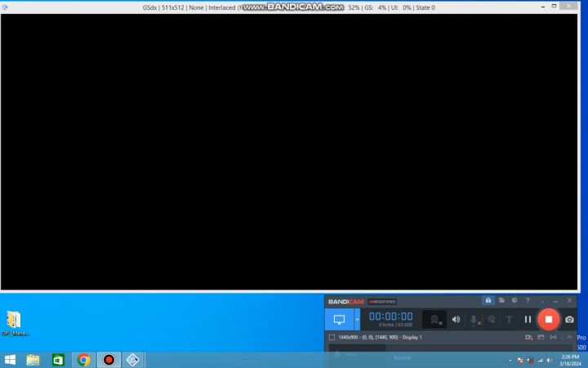The width and height of the screenshot is (588, 368).
Task: Open File Explorer from the taskbar
Action: tap(33, 360)
